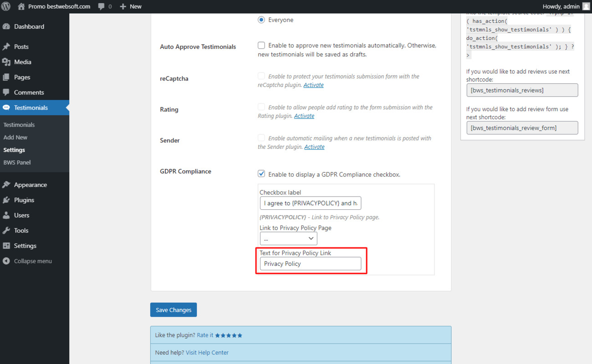Select the bws_testimonials_review_form shortcode field
Screen dimensions: 592x364
pos(522,128)
